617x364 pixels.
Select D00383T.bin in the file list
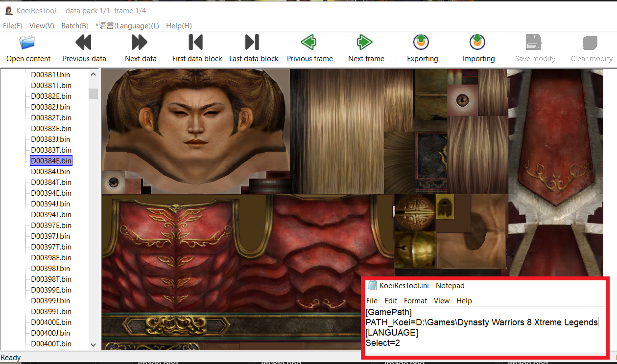click(51, 150)
